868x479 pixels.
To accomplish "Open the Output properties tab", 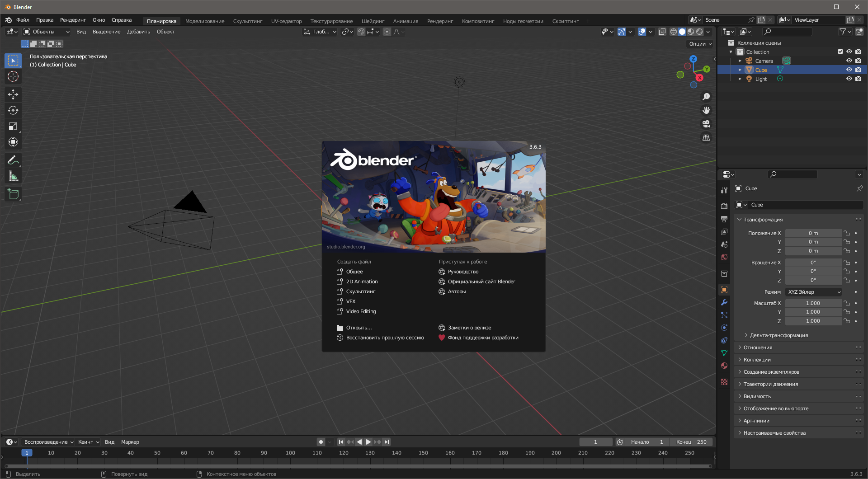I will tap(724, 219).
